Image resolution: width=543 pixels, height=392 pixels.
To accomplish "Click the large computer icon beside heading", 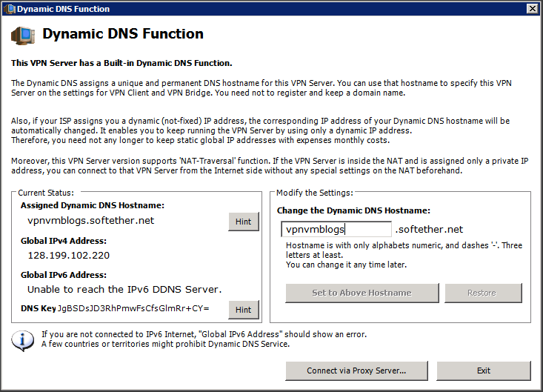I will click(x=22, y=35).
